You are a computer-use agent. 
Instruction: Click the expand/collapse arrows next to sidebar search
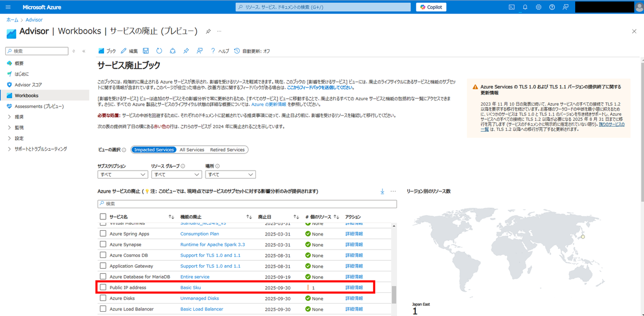(74, 51)
